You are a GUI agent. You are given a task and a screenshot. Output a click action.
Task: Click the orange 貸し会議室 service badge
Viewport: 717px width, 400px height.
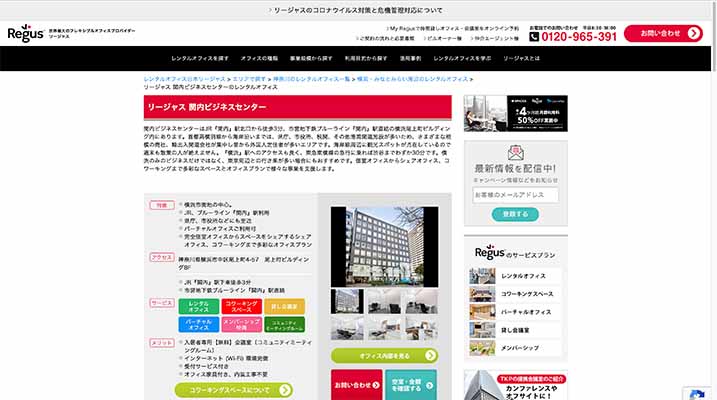point(284,305)
